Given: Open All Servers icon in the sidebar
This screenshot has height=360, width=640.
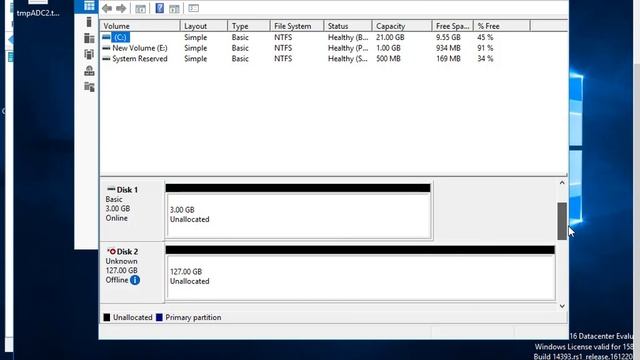Looking at the screenshot, I should pyautogui.click(x=89, y=38).
